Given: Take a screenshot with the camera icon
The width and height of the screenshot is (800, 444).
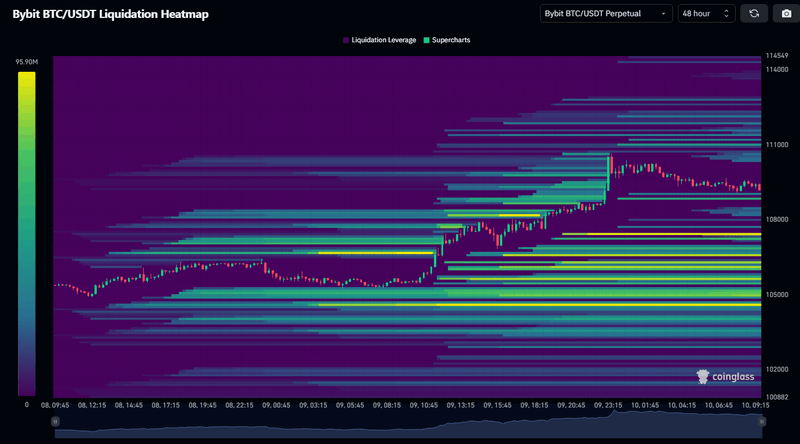Looking at the screenshot, I should pyautogui.click(x=786, y=14).
